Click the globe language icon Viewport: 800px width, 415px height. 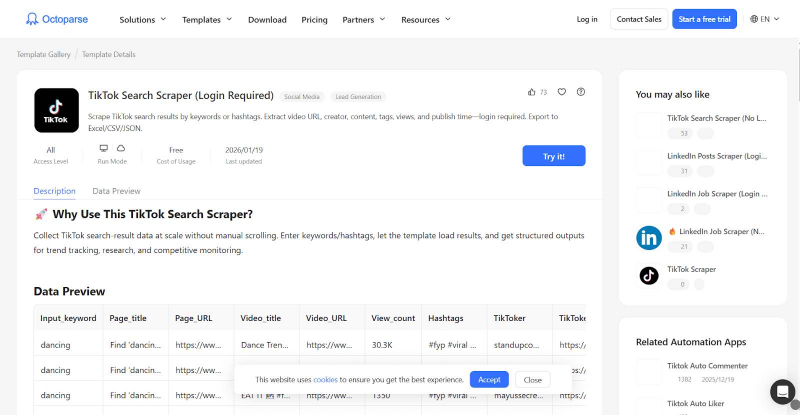click(x=754, y=19)
